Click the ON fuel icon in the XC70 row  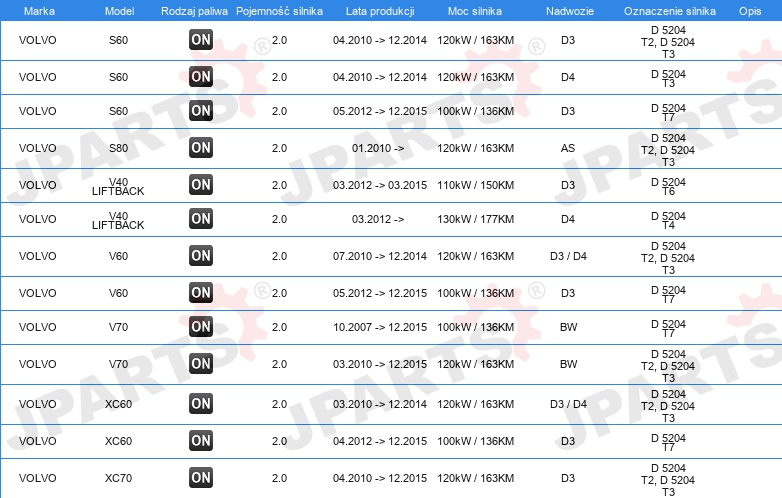[x=201, y=478]
